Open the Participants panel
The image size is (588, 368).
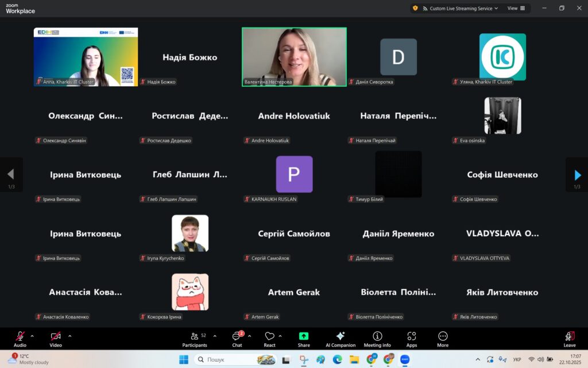coord(195,338)
